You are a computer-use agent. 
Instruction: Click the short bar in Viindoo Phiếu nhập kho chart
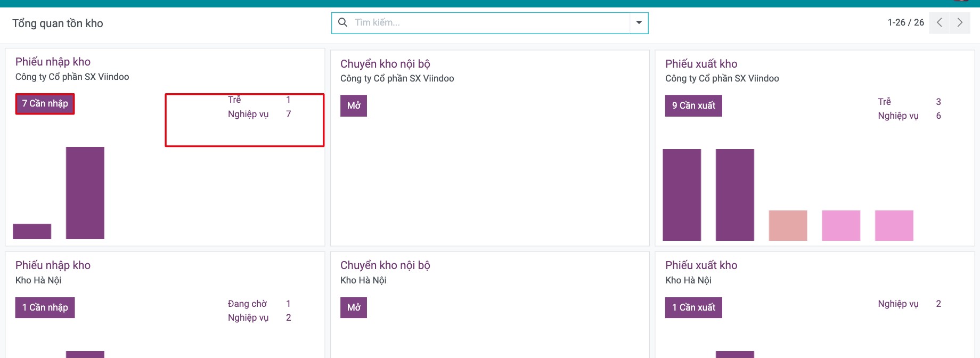(x=32, y=231)
